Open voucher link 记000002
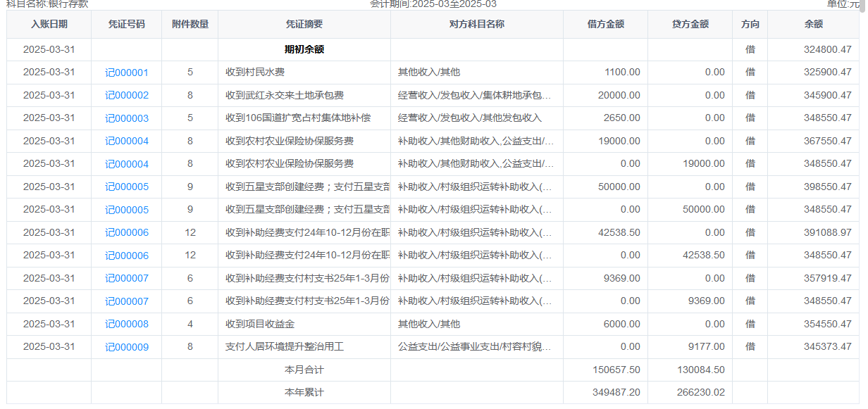 pyautogui.click(x=127, y=96)
